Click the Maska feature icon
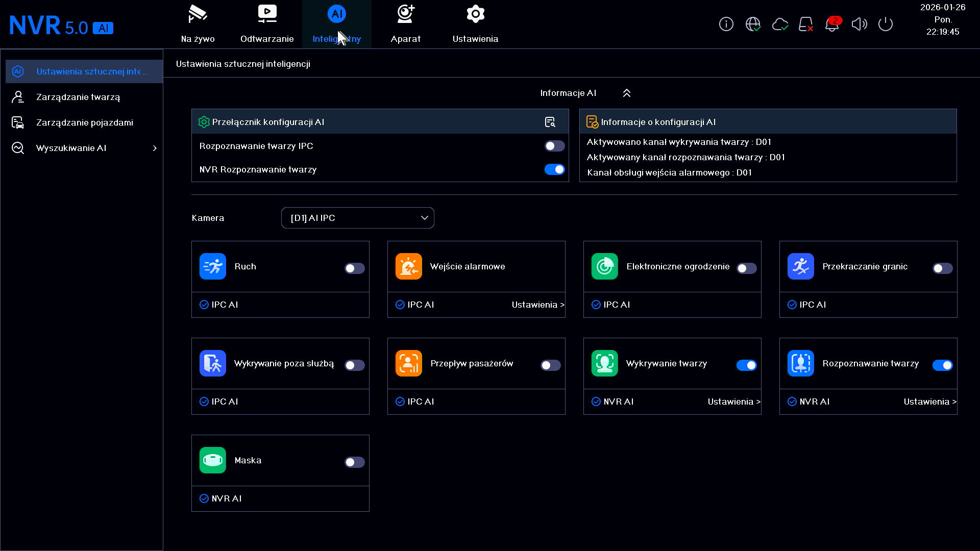Image resolution: width=980 pixels, height=551 pixels. [x=213, y=460]
